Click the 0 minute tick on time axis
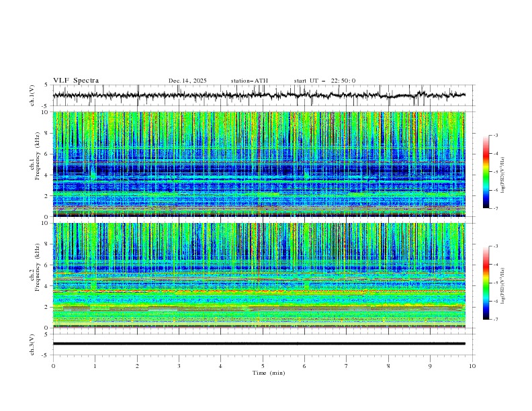Screen dimensions: 532x411 (x=53, y=366)
